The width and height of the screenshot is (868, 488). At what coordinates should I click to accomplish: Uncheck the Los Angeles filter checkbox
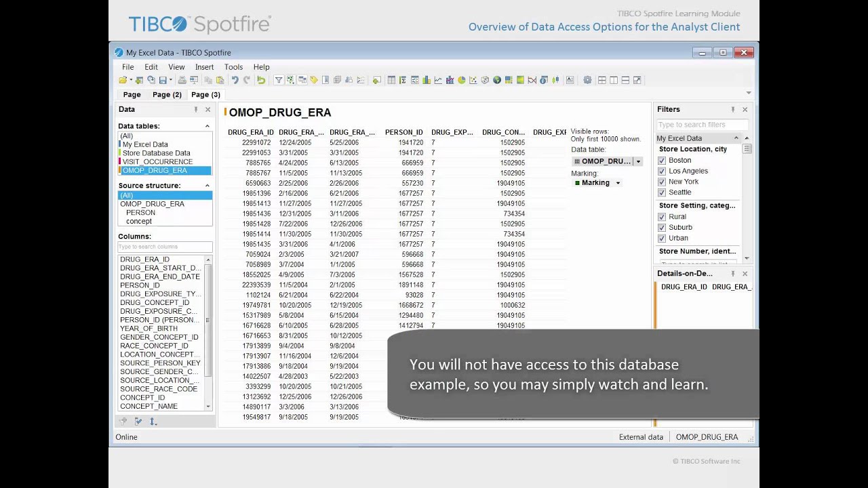(x=662, y=171)
